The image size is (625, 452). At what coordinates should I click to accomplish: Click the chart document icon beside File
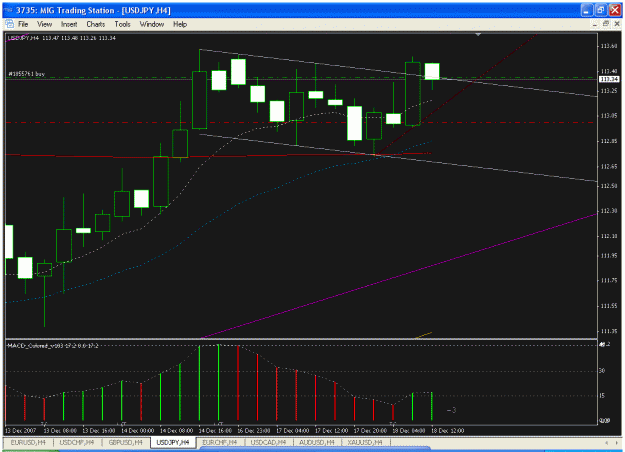point(9,24)
